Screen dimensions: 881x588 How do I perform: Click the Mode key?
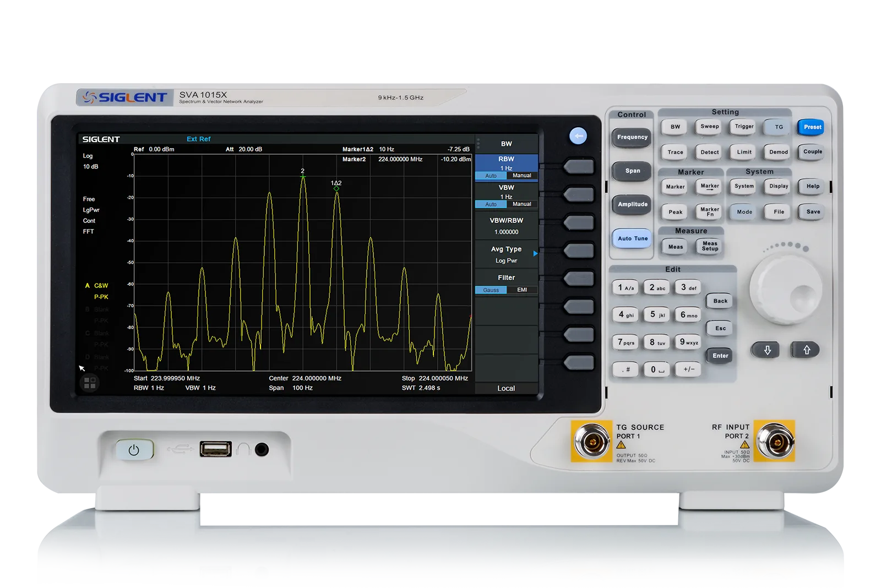(744, 212)
